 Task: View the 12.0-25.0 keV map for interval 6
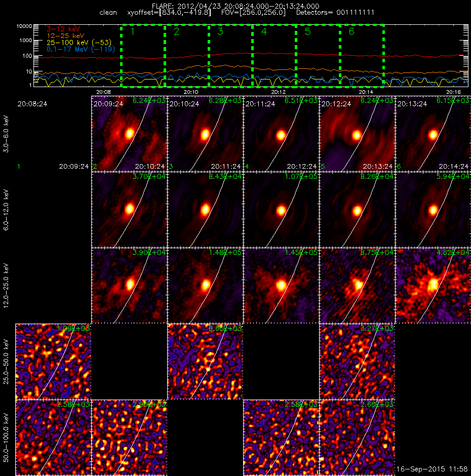[x=433, y=286]
